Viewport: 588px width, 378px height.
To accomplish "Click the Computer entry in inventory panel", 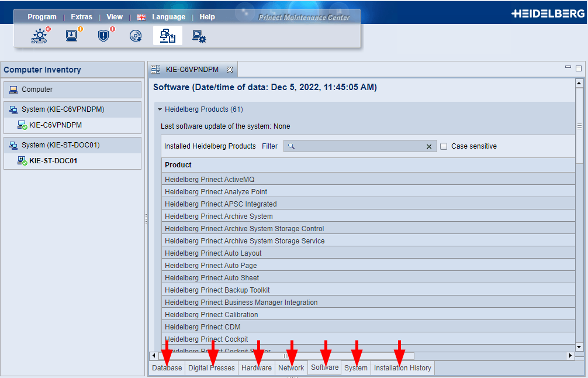I will point(37,90).
